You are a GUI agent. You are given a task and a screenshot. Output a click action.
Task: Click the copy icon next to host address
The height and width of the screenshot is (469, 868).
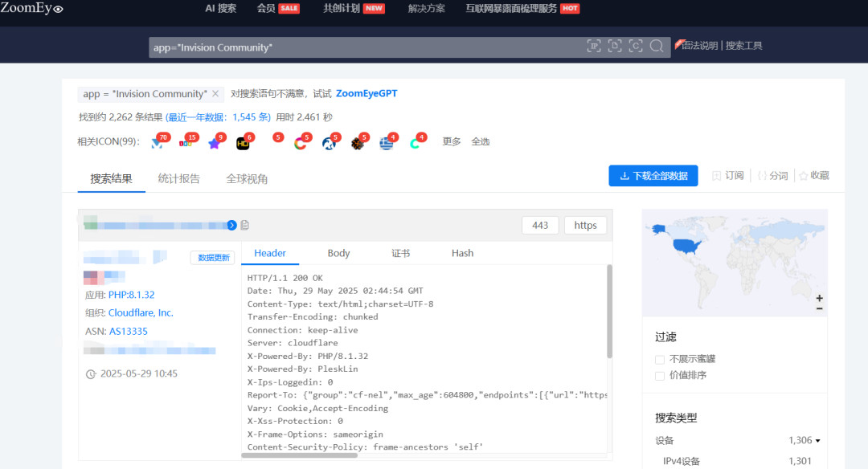pos(244,225)
